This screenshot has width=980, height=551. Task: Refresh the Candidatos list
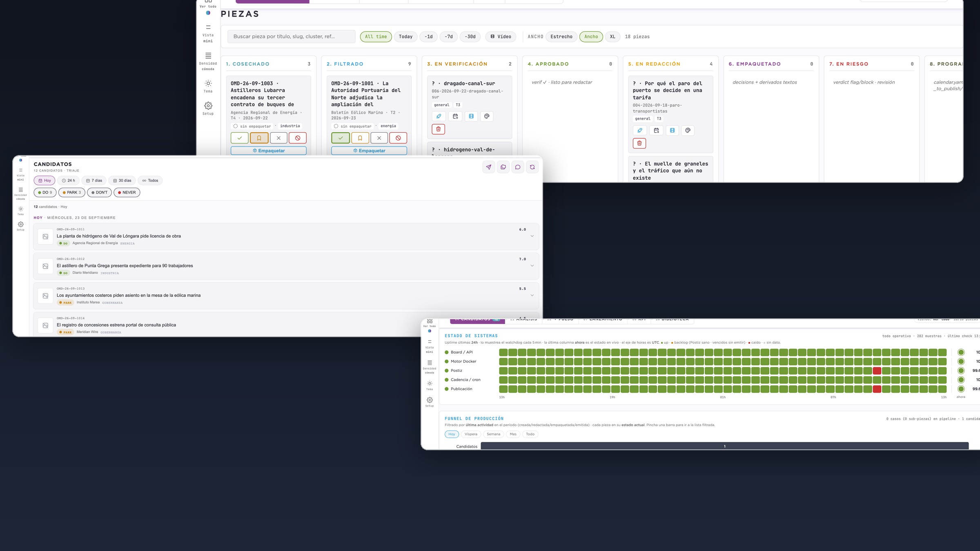pos(532,167)
